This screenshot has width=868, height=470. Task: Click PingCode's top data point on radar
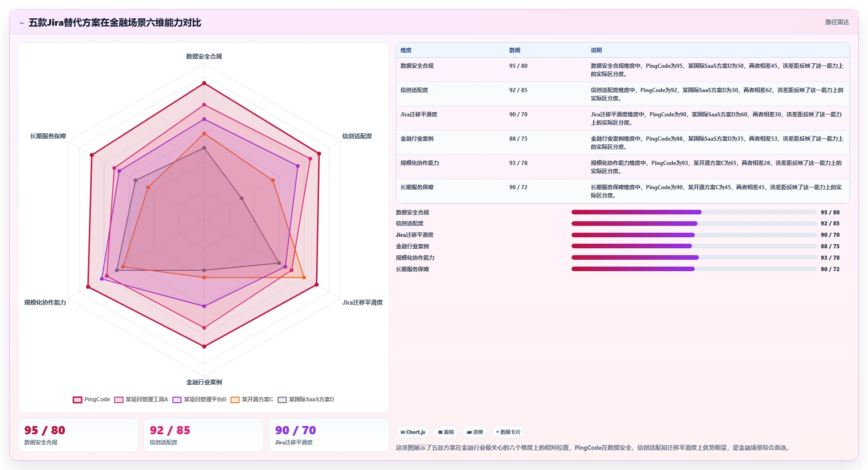click(204, 83)
